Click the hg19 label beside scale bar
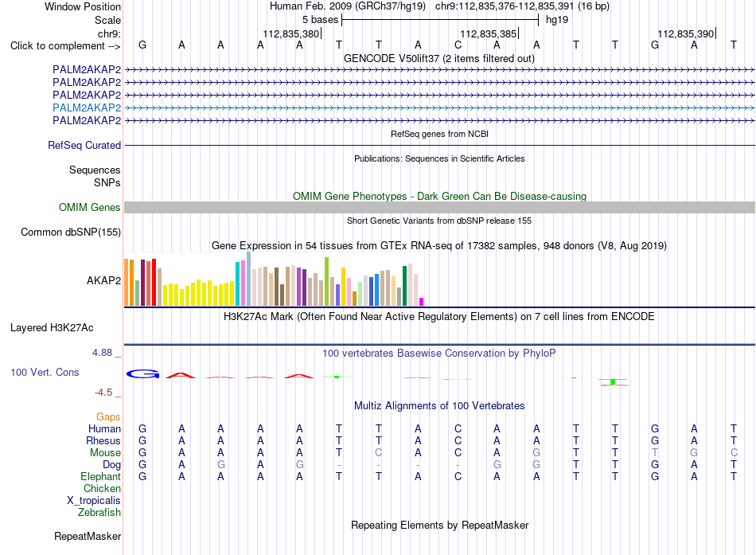 coord(557,20)
